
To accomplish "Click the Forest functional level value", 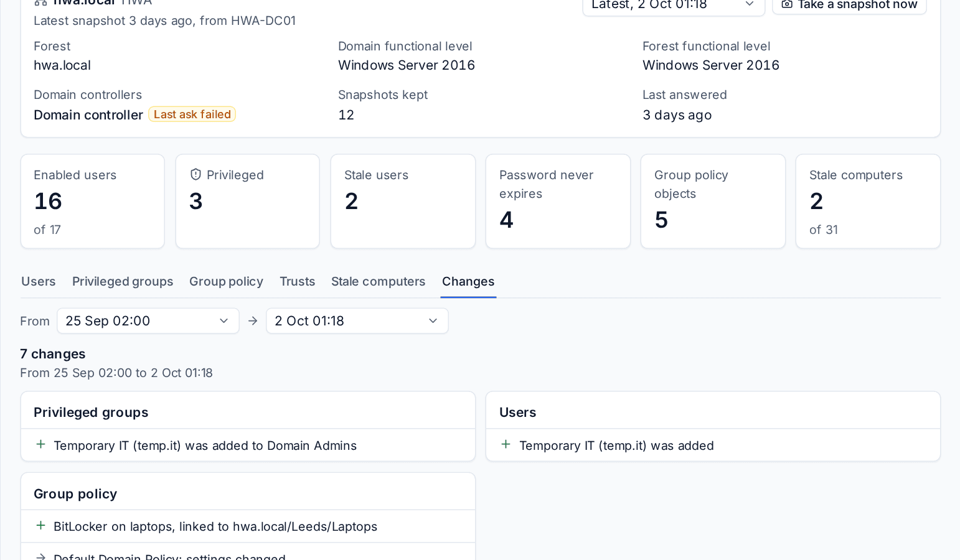I will click(711, 65).
